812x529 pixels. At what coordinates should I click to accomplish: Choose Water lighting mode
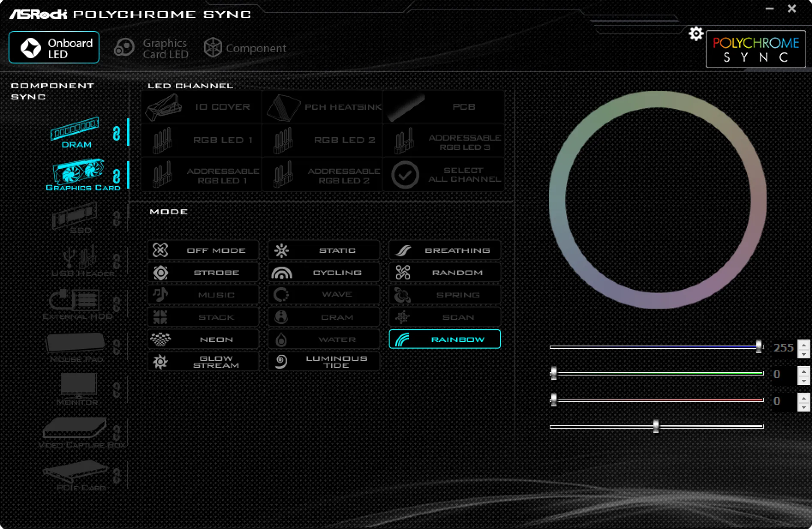click(324, 339)
